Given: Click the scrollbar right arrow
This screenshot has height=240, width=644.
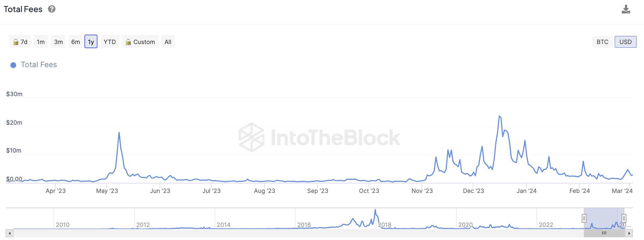Looking at the screenshot, I should [x=629, y=233].
